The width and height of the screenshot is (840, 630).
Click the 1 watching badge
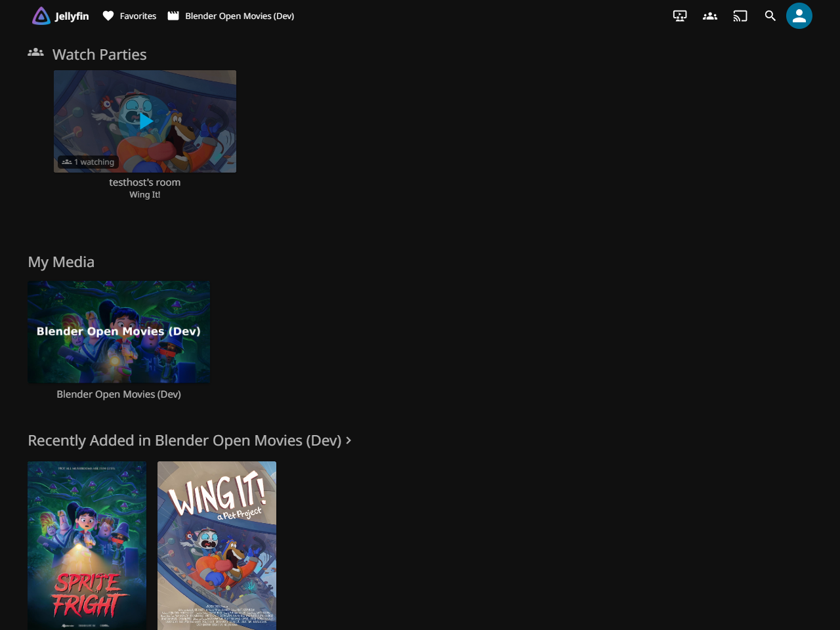[88, 162]
